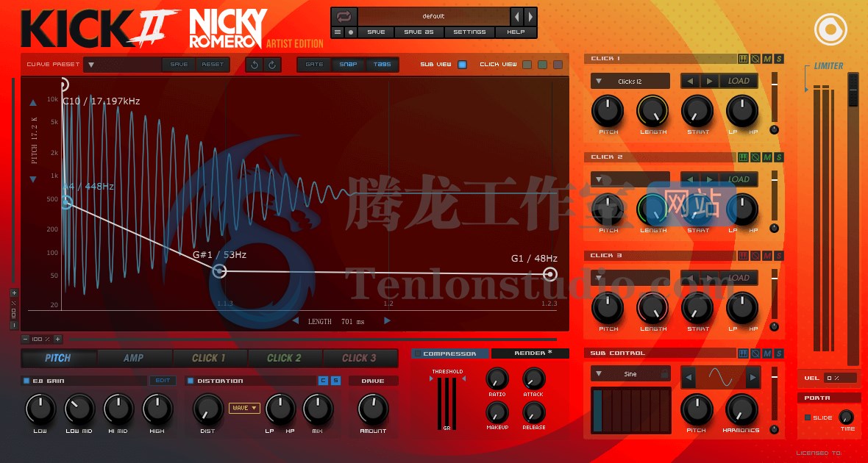This screenshot has width=868, height=463.
Task: Switch to the CLICK 1 tab
Action: [x=209, y=358]
